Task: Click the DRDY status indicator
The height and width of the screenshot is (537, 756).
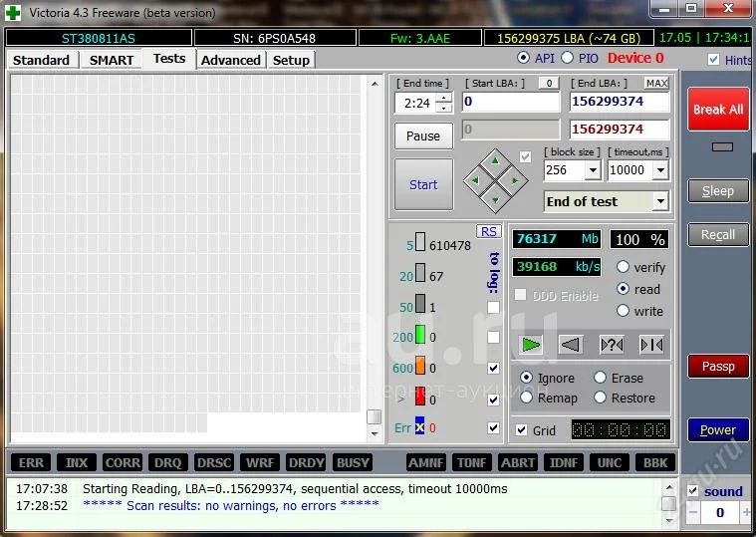Action: point(306,462)
